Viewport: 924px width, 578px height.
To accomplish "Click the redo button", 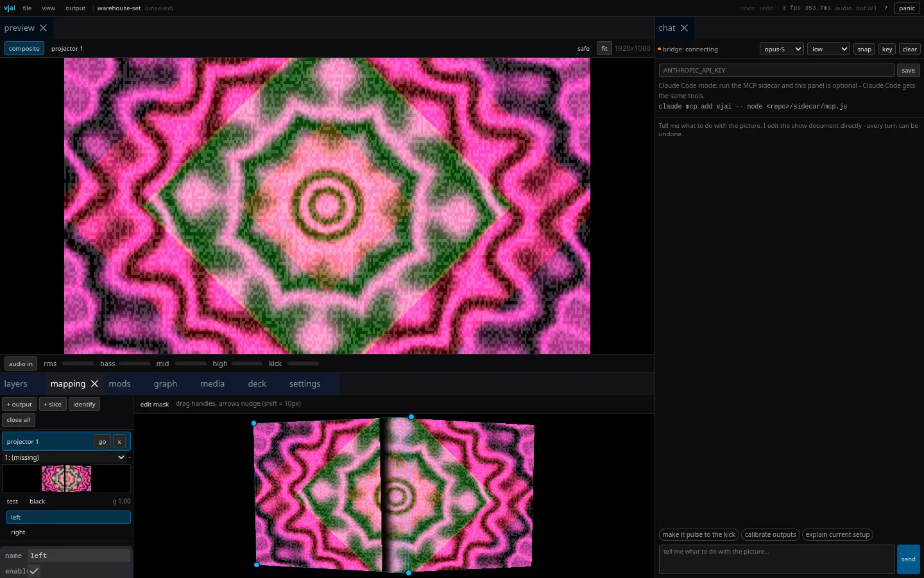I will coord(766,8).
